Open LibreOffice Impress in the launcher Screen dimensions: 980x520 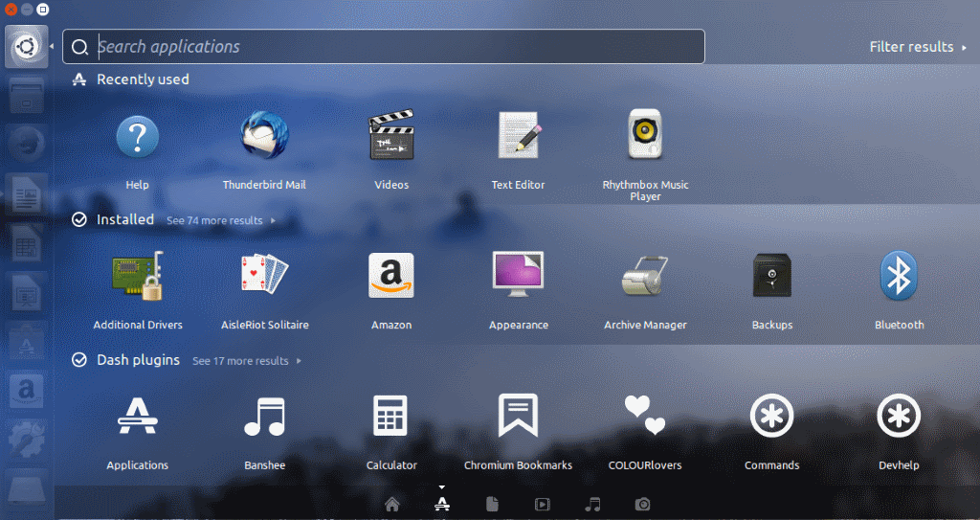coord(26,292)
